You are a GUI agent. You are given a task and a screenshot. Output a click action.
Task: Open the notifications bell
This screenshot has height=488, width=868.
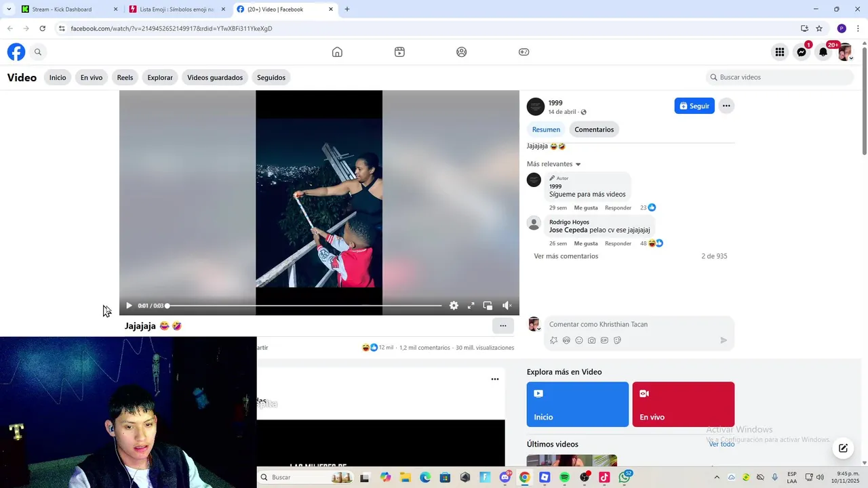pyautogui.click(x=823, y=52)
